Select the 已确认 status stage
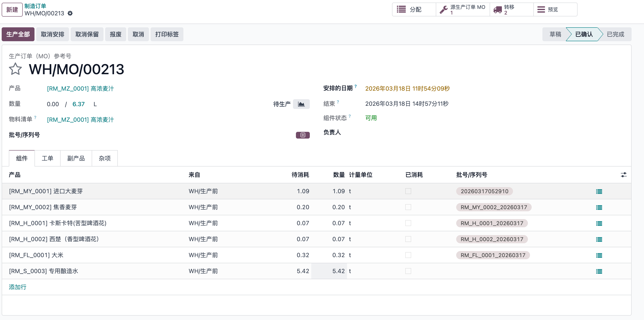This screenshot has width=644, height=320. click(x=584, y=34)
